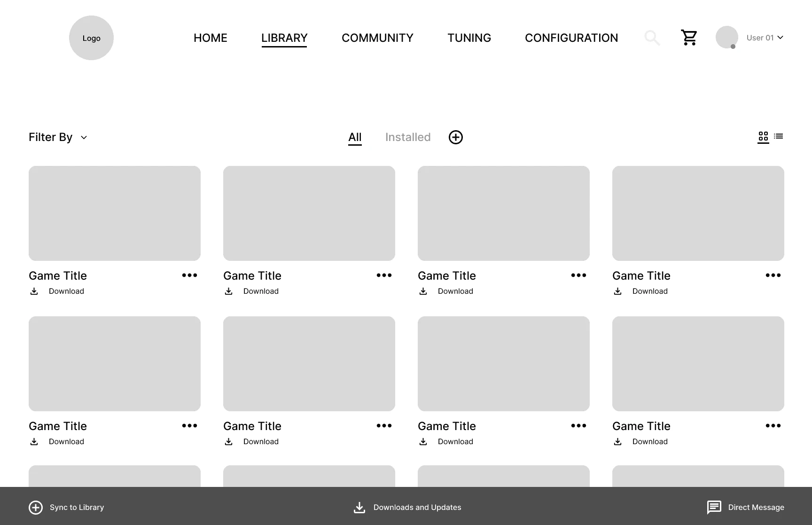Download the first game in the top row
This screenshot has height=525, width=812.
click(x=57, y=291)
